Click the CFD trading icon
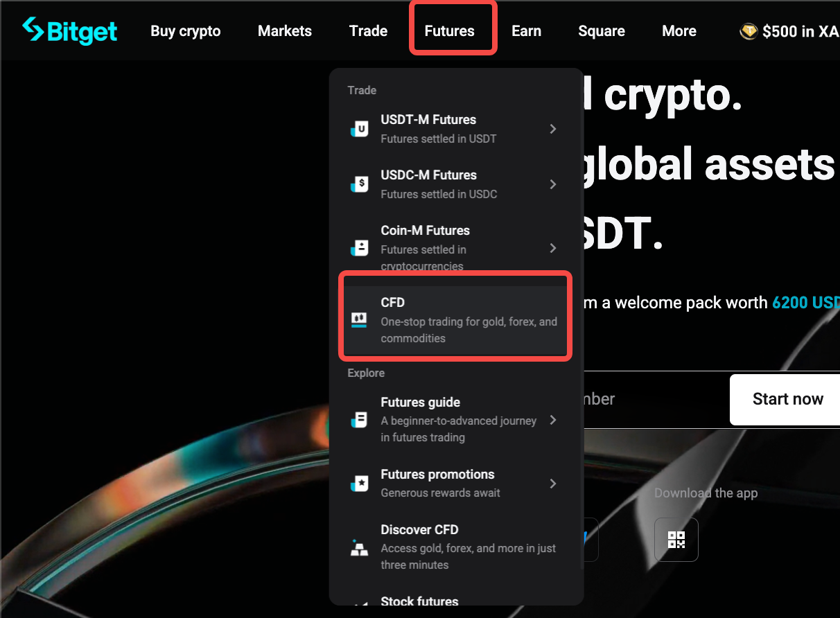840x618 pixels. 359,319
